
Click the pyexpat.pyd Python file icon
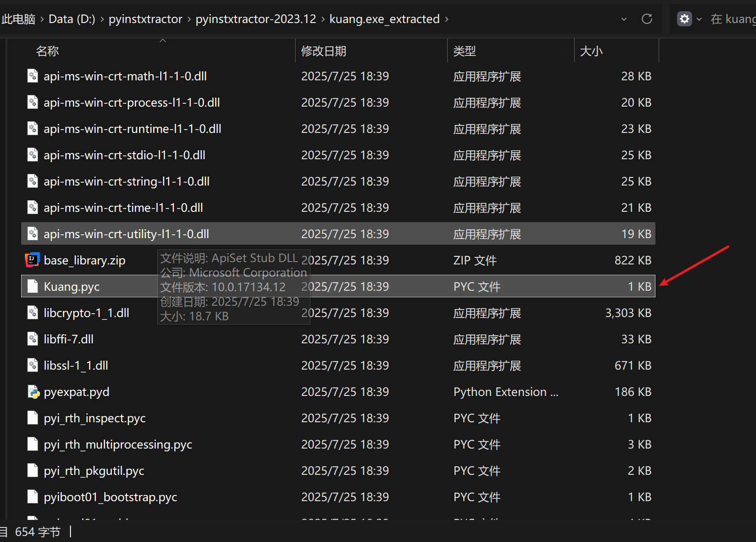pyautogui.click(x=33, y=392)
